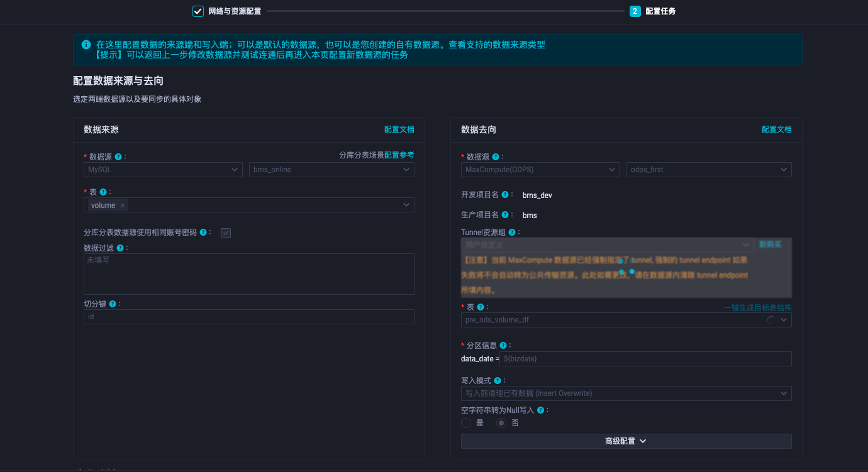
Task: Click help icon next to 分区信息
Action: click(503, 346)
